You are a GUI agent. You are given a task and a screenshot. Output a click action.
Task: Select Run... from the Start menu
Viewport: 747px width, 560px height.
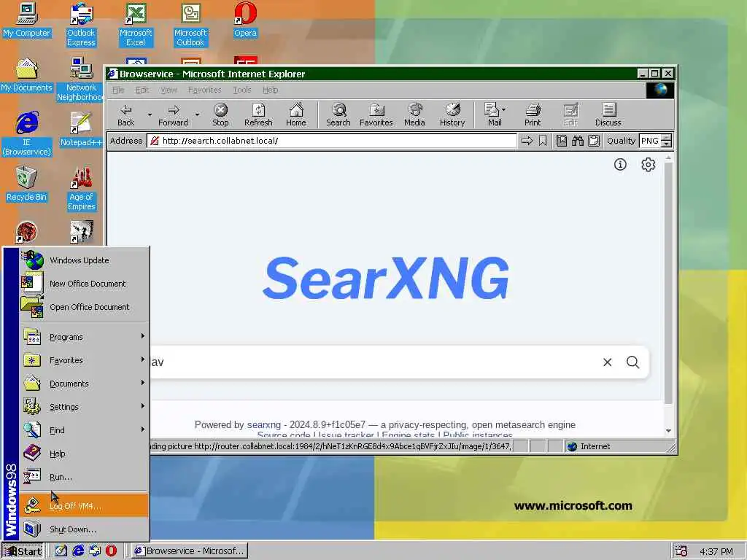(x=84, y=477)
